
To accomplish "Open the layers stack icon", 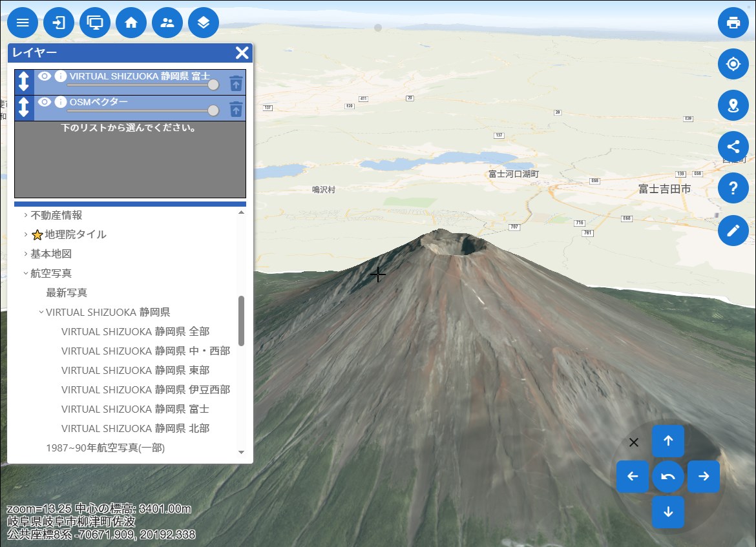I will tap(204, 23).
